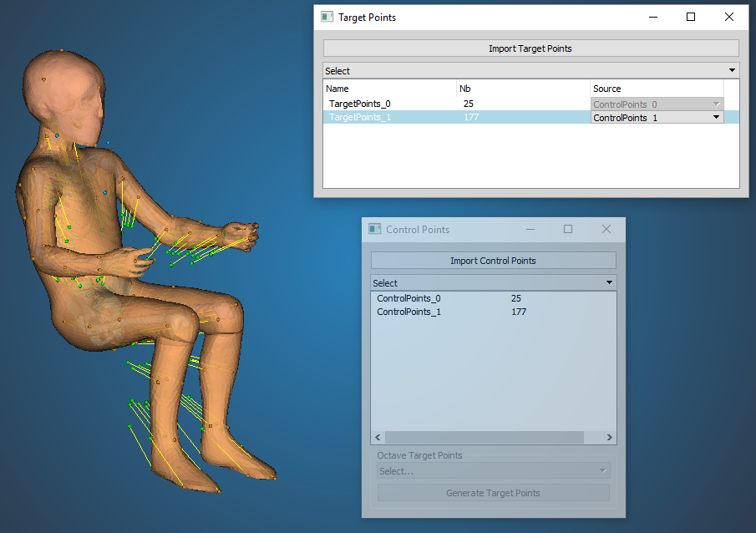Image resolution: width=756 pixels, height=533 pixels.
Task: Open the Select dropdown in Target Points
Action: (x=530, y=71)
